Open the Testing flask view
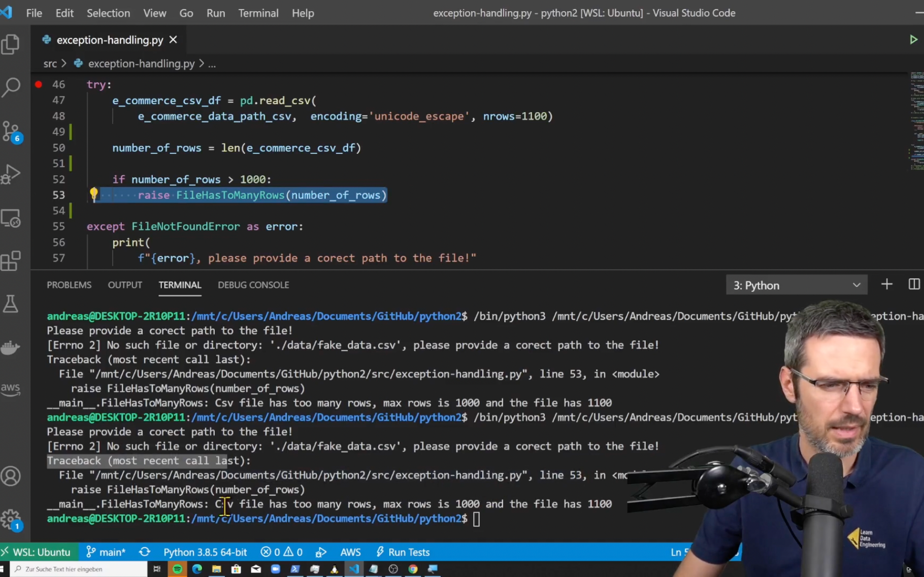Image resolution: width=924 pixels, height=577 pixels. (x=11, y=304)
